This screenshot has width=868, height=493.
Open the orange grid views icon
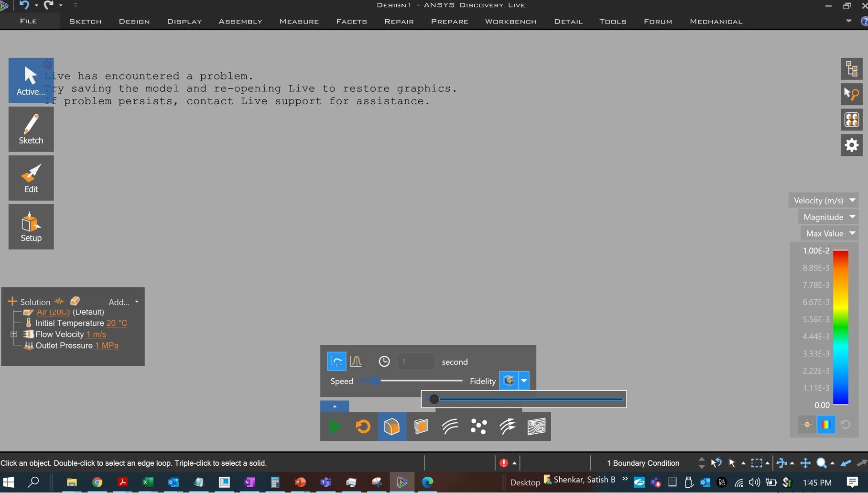coord(852,120)
